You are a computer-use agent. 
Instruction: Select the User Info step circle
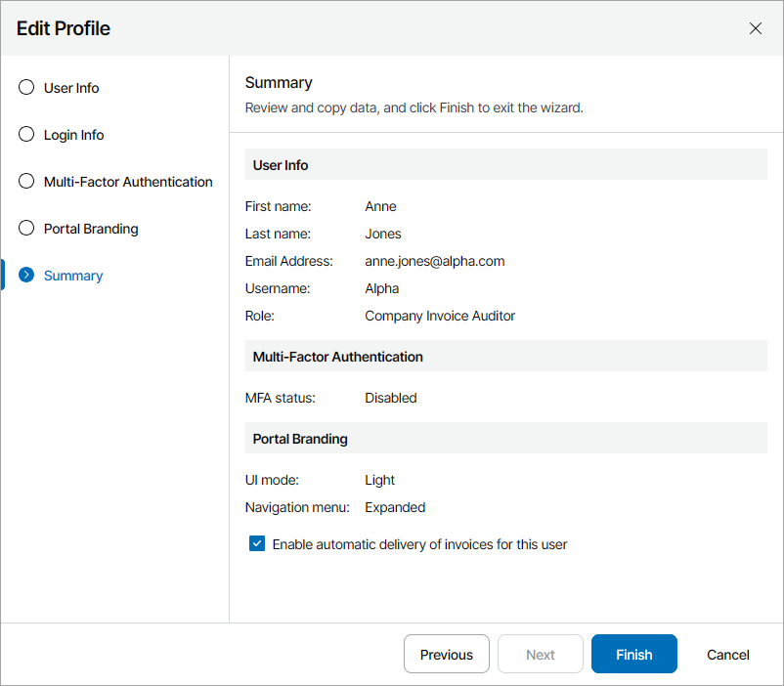point(26,88)
